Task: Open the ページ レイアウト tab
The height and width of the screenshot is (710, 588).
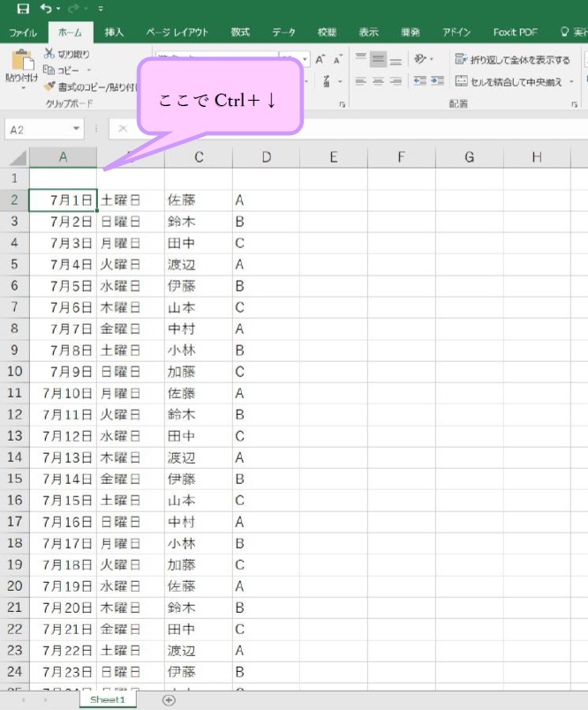Action: pyautogui.click(x=177, y=33)
